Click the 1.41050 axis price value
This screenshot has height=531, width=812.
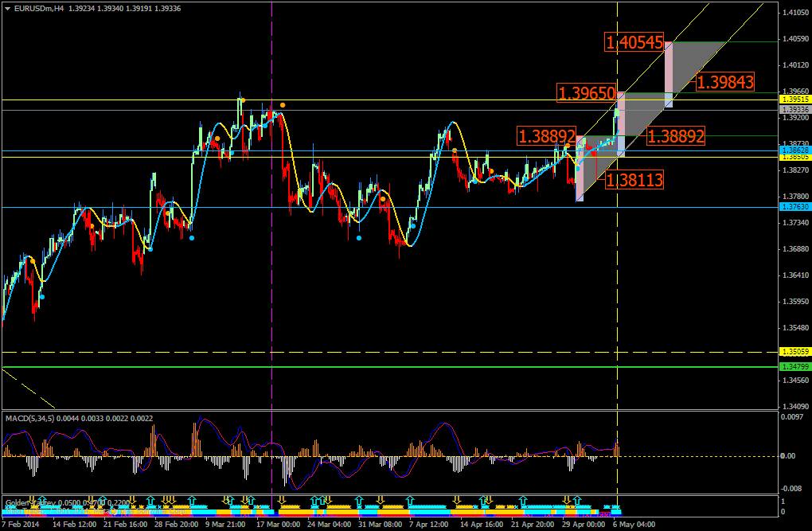tap(796, 13)
